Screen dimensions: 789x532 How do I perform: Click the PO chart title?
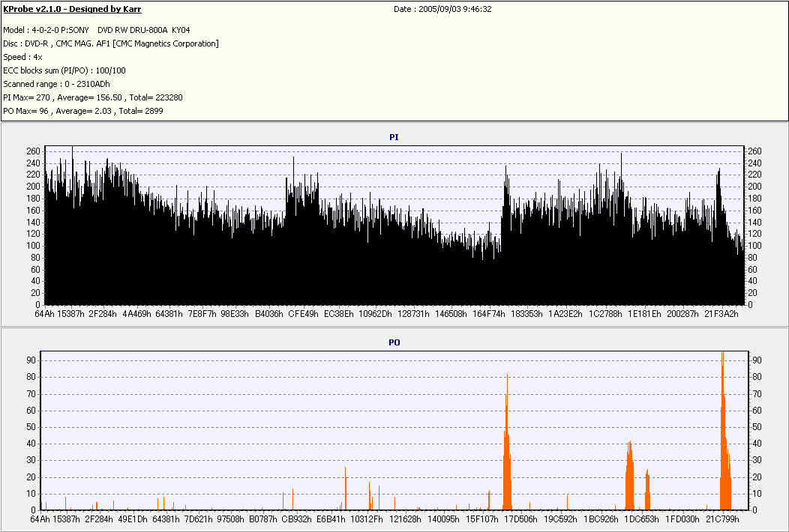tap(394, 342)
